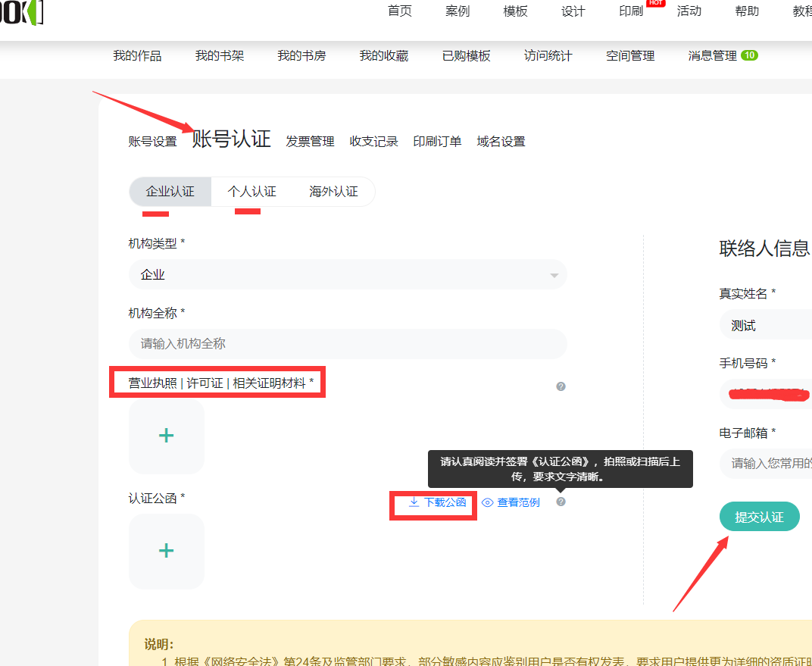Switch to 个人认证 option
Screen dimensions: 812x666
(252, 192)
